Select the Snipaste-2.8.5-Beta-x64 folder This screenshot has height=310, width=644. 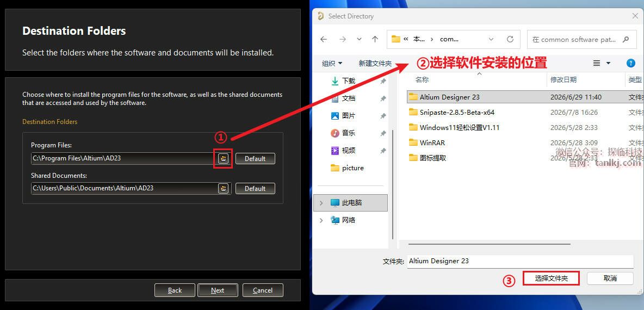pyautogui.click(x=457, y=113)
